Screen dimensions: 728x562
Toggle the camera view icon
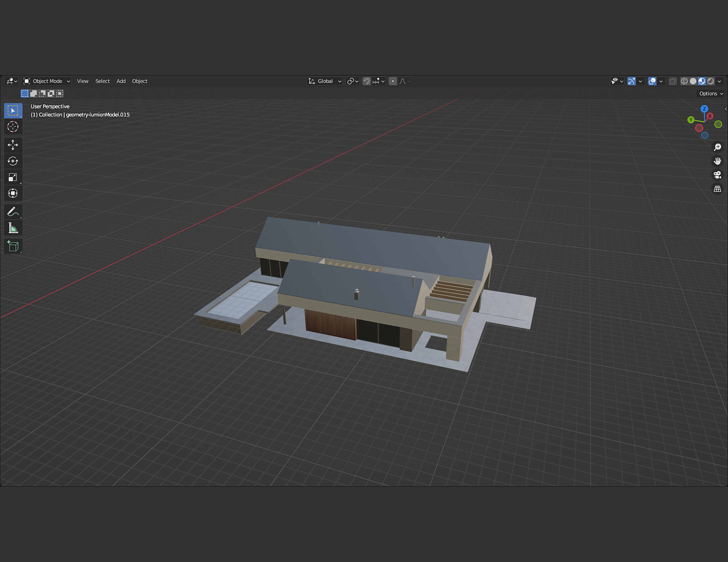tap(717, 175)
